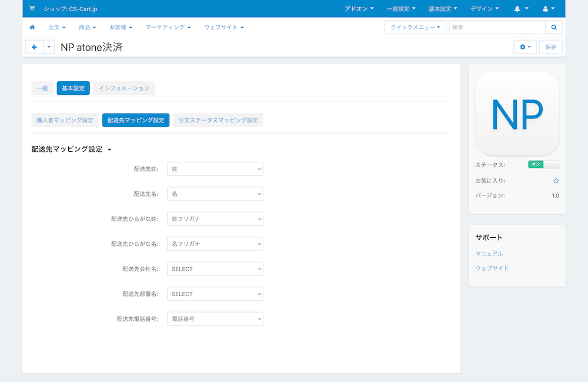Screen dimensions: 588x382
Task: Switch to 一般 tab
Action: pos(42,88)
